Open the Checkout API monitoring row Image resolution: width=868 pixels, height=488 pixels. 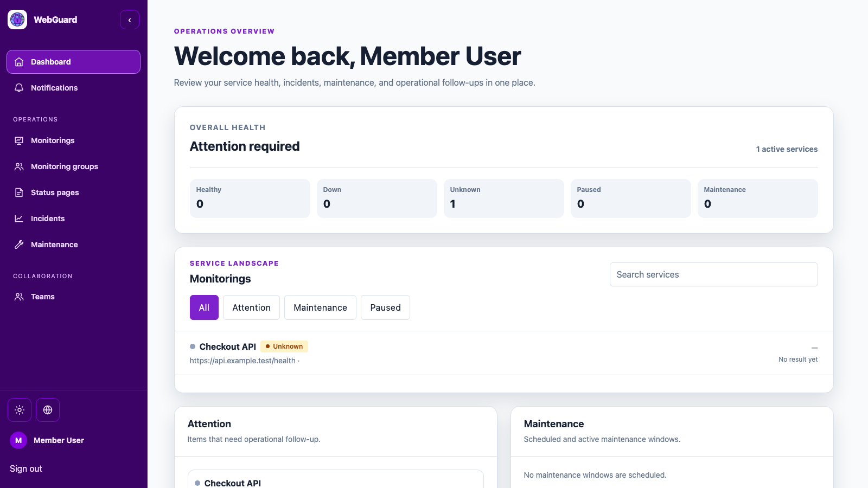pos(504,353)
